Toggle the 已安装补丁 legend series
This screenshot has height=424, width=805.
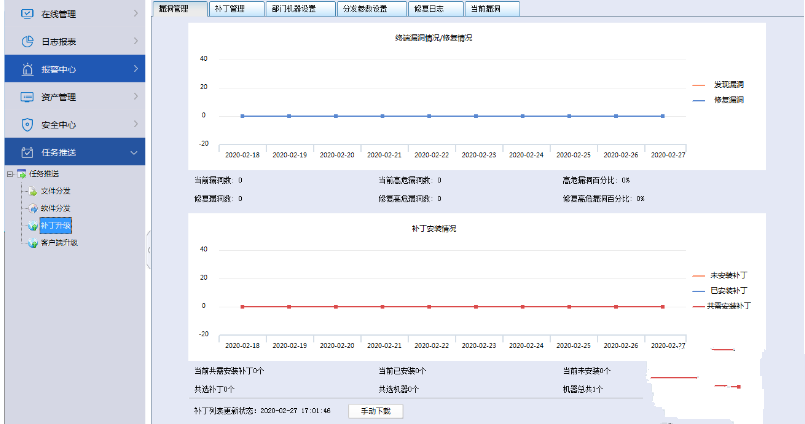tap(720, 291)
